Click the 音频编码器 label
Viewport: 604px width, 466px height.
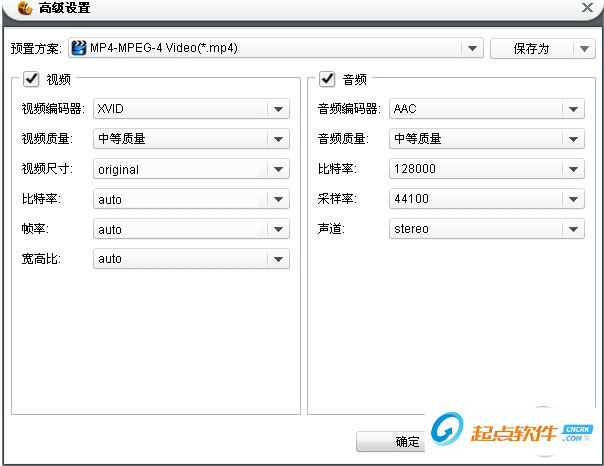(x=349, y=109)
